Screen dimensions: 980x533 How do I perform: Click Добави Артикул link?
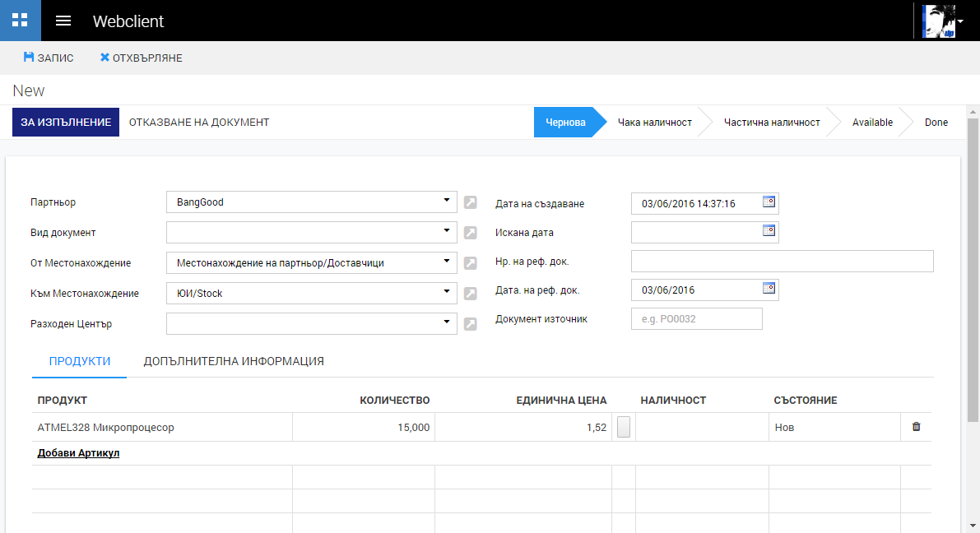point(78,453)
